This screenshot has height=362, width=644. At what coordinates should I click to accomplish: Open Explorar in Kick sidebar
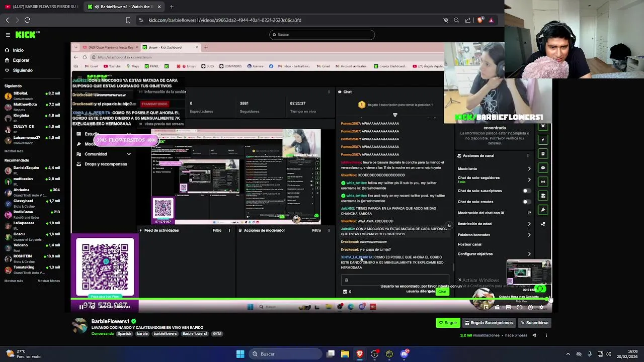[x=21, y=60]
